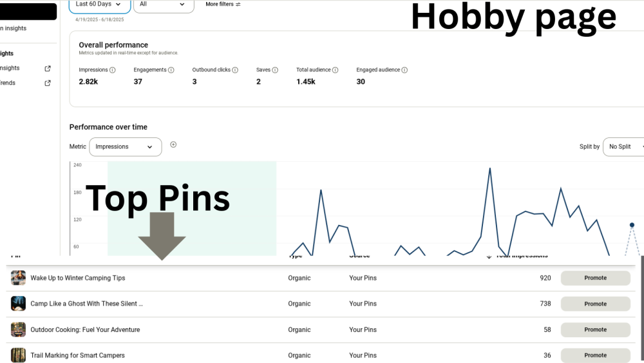Click the last data point on the chart
This screenshot has height=363, width=644.
632,225
